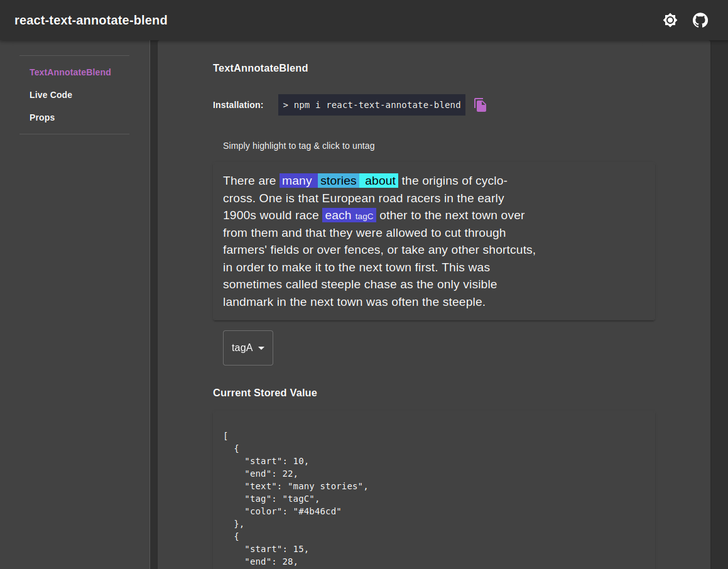Viewport: 728px width, 569px height.
Task: Click the JSON line "tag": "tagC"
Action: [x=282, y=499]
